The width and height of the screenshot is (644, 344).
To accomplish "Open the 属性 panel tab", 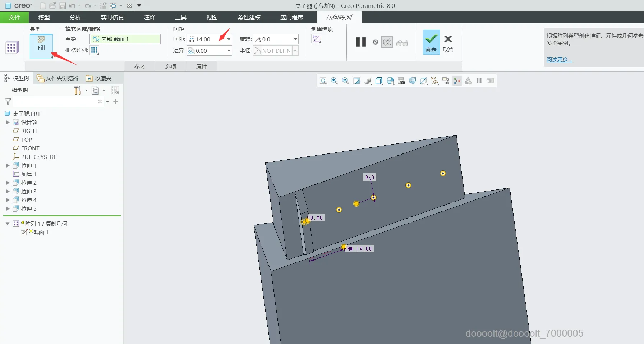I will pyautogui.click(x=202, y=66).
